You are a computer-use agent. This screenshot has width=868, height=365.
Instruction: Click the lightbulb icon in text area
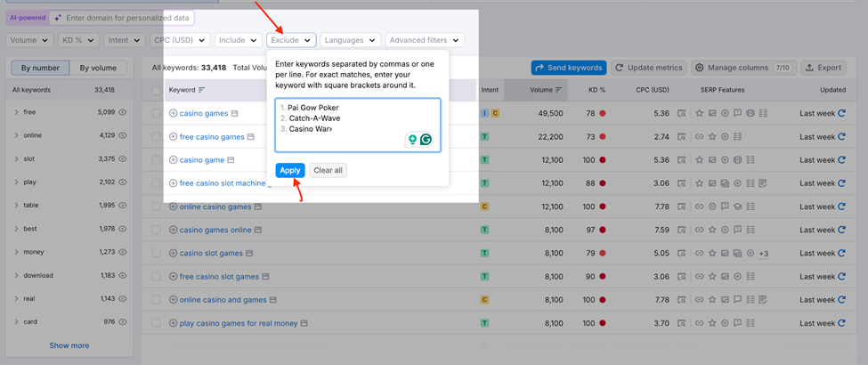[x=412, y=140]
